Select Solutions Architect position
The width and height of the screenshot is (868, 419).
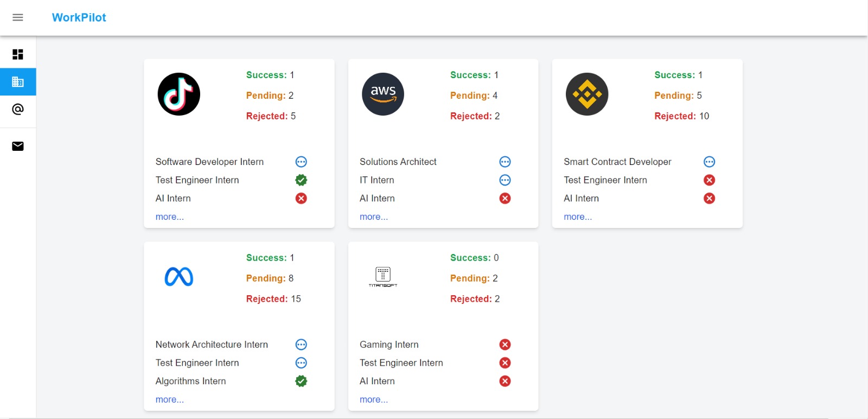coord(398,162)
